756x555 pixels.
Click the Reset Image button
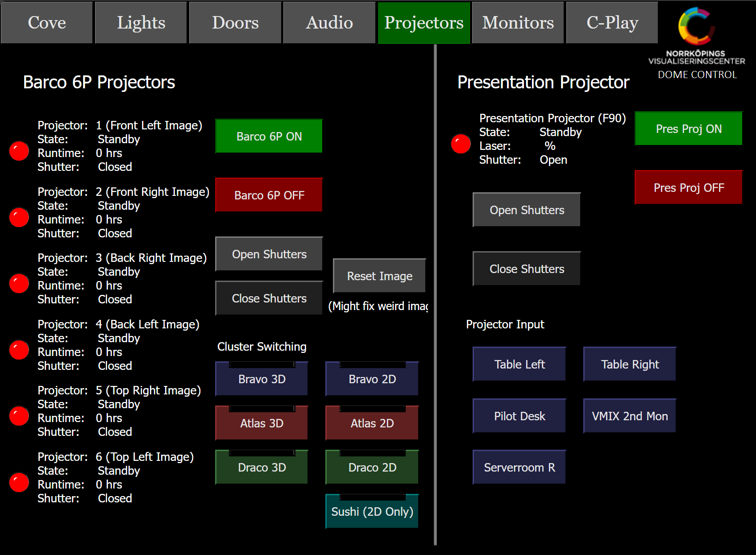click(x=379, y=276)
